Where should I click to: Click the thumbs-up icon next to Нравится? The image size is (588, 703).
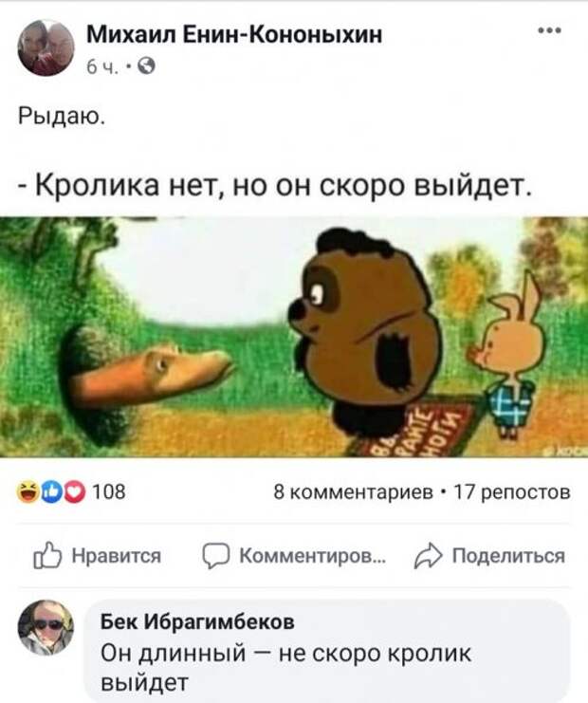47,556
